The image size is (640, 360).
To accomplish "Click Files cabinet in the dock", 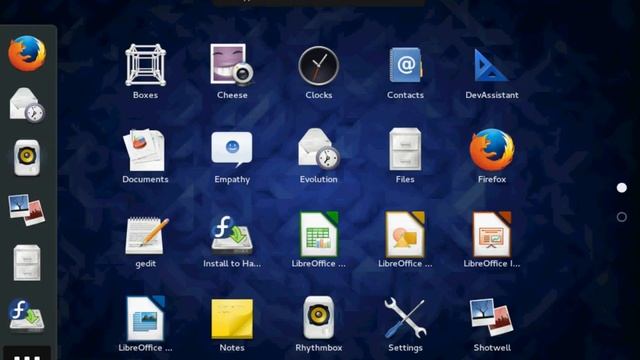I will click(x=27, y=262).
